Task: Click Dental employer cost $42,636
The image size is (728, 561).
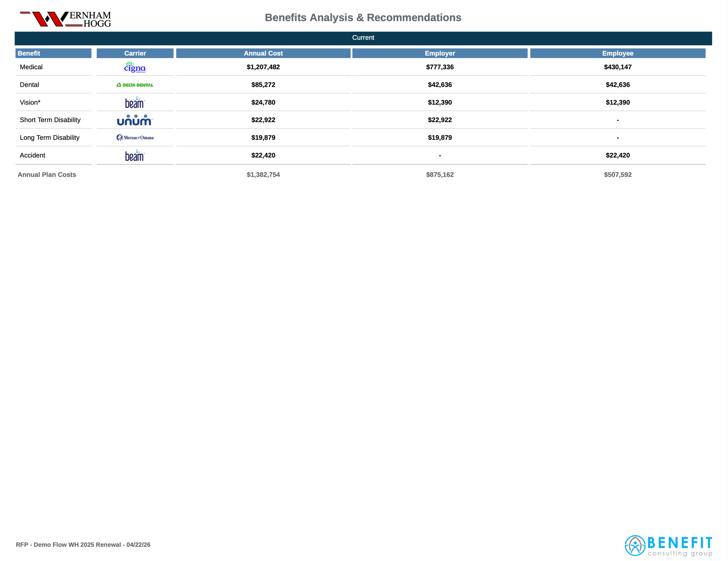Action: tap(440, 85)
